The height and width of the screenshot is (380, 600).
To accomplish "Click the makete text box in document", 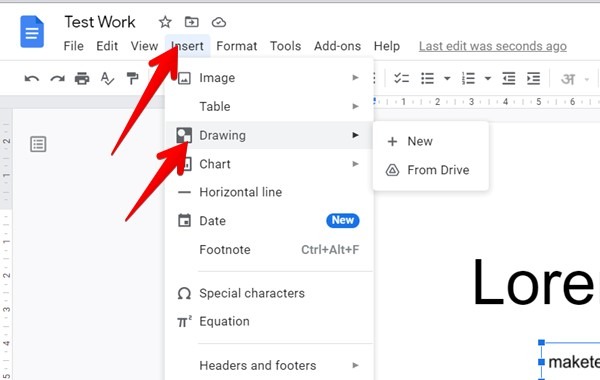I will coord(570,361).
